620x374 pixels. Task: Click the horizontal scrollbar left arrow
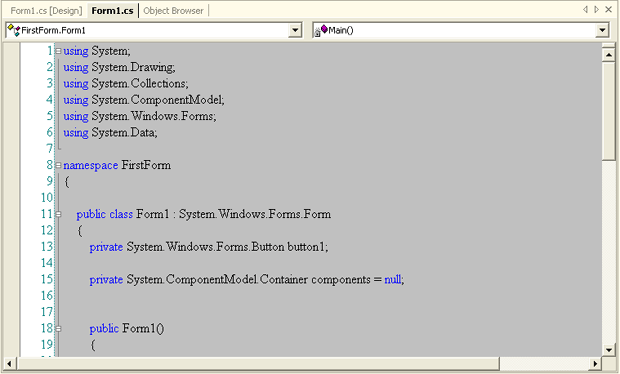[x=9, y=363]
